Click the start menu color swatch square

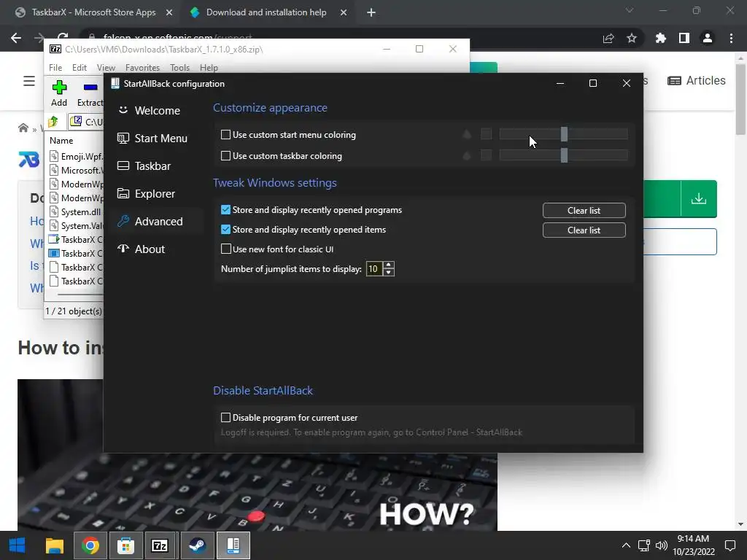486,134
